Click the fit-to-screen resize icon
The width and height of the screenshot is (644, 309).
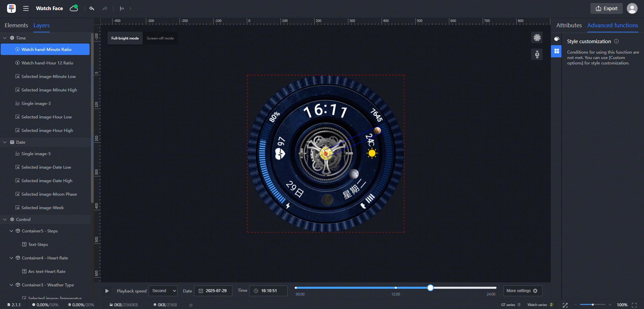[565, 305]
